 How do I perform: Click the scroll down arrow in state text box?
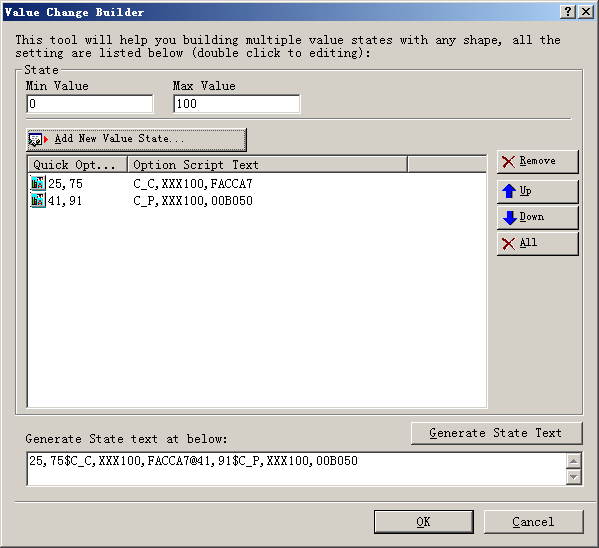point(573,477)
